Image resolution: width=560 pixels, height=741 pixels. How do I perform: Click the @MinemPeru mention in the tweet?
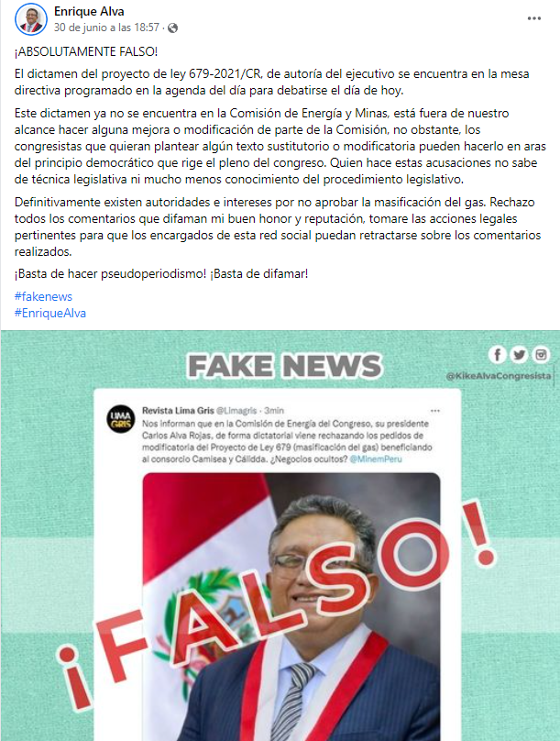(376, 459)
